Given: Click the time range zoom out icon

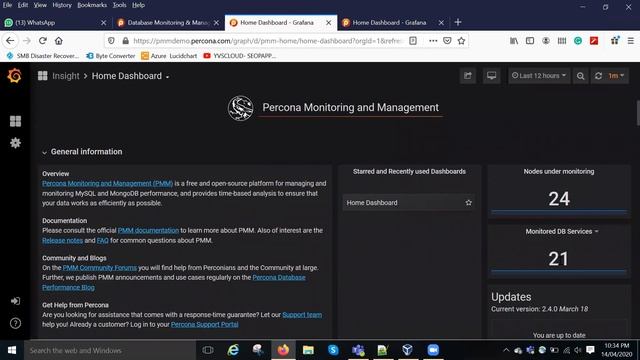Looking at the screenshot, I should point(580,76).
